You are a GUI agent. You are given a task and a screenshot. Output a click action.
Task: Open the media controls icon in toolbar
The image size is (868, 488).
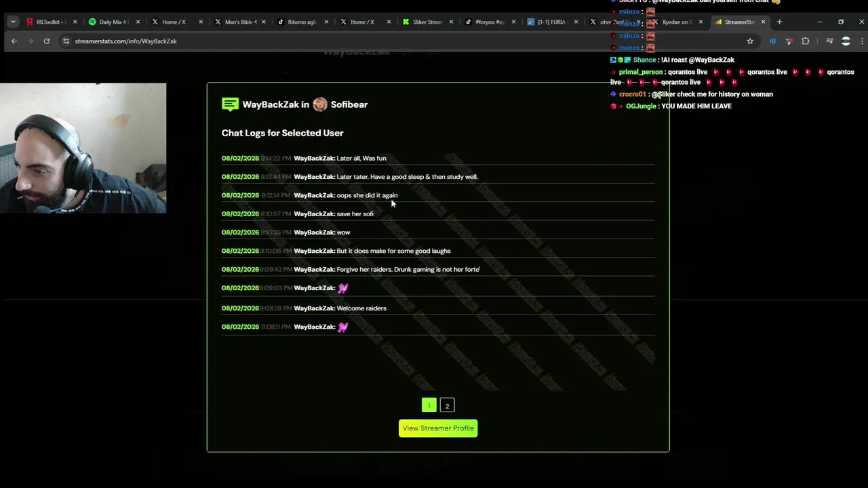tap(829, 41)
